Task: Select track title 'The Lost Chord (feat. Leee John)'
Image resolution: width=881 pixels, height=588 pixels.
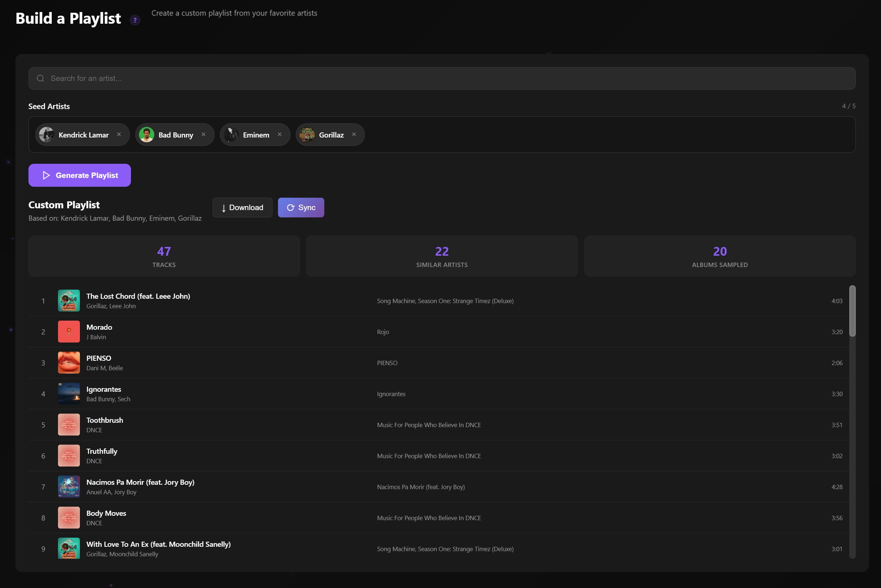Action: 138,296
